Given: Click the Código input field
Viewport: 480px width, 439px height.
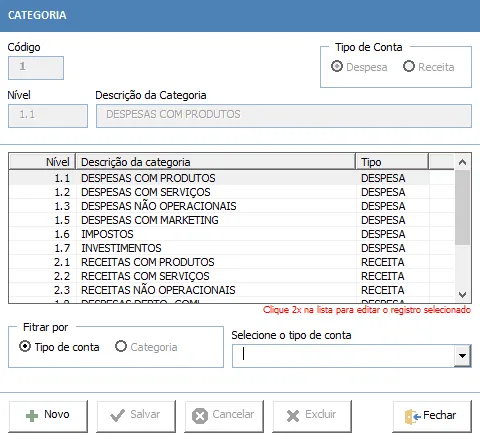Looking at the screenshot, I should pos(36,68).
